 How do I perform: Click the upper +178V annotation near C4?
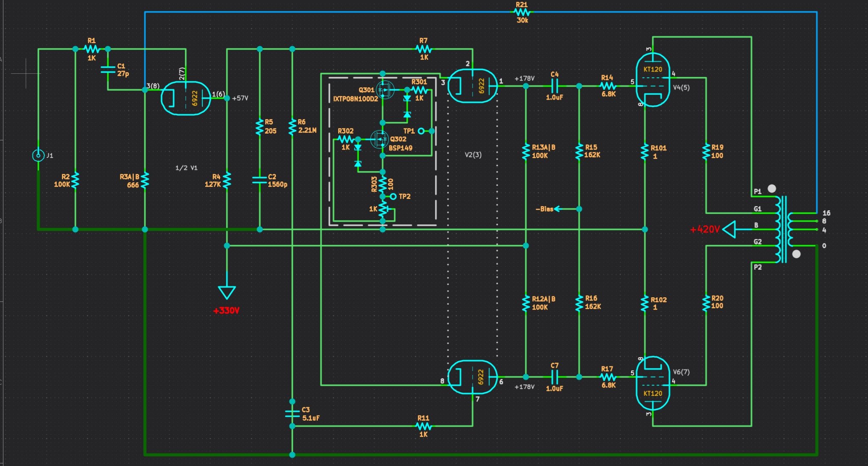524,78
